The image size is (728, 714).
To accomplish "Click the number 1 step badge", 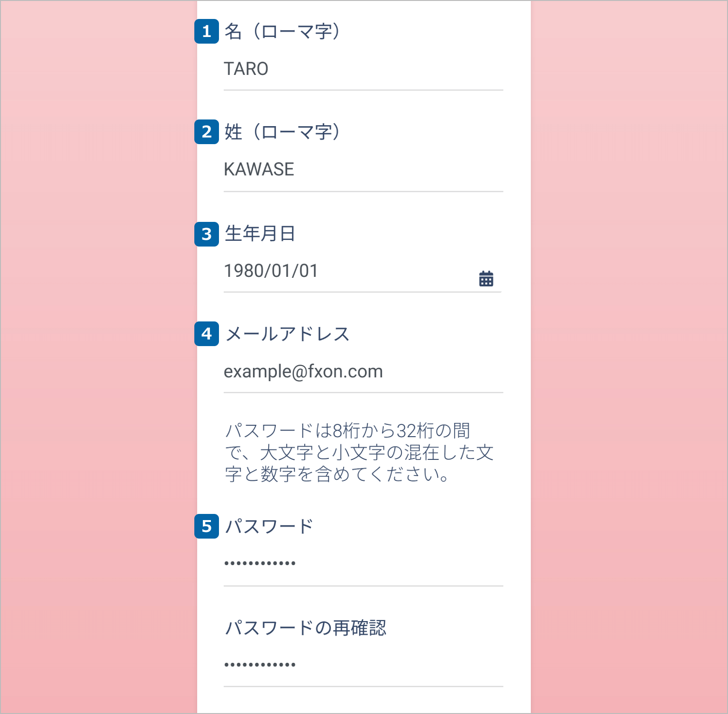I will [x=207, y=31].
